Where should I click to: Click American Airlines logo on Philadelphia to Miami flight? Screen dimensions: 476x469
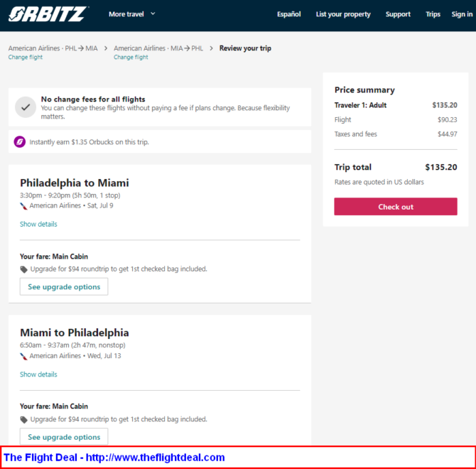tap(23, 206)
